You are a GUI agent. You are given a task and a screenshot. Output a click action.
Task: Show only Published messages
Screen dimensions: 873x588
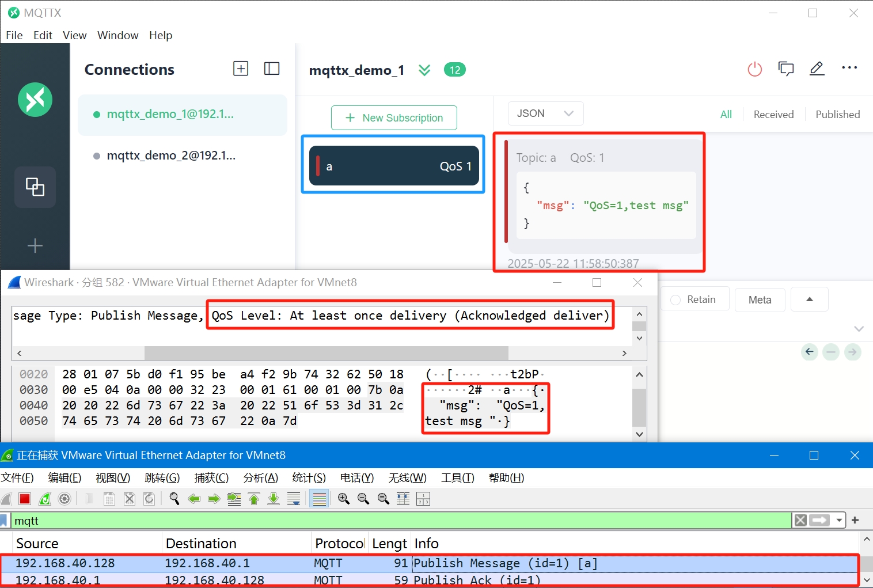click(837, 114)
